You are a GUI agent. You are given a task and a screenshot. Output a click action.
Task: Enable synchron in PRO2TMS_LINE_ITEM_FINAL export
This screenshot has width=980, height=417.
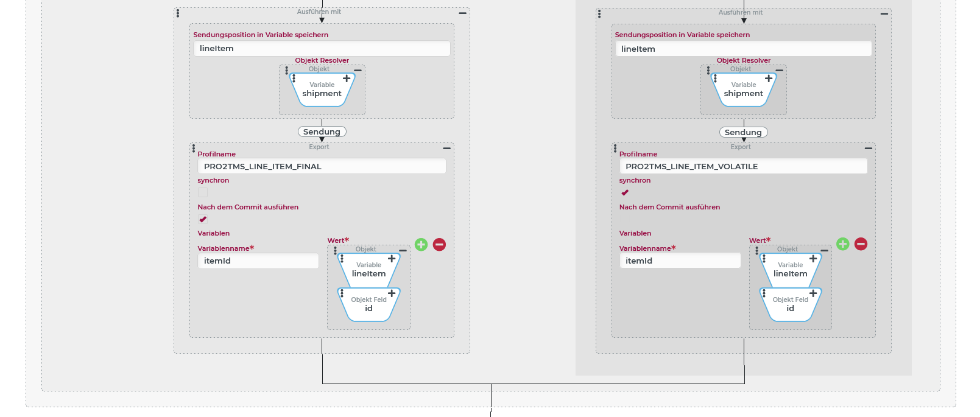click(x=203, y=192)
